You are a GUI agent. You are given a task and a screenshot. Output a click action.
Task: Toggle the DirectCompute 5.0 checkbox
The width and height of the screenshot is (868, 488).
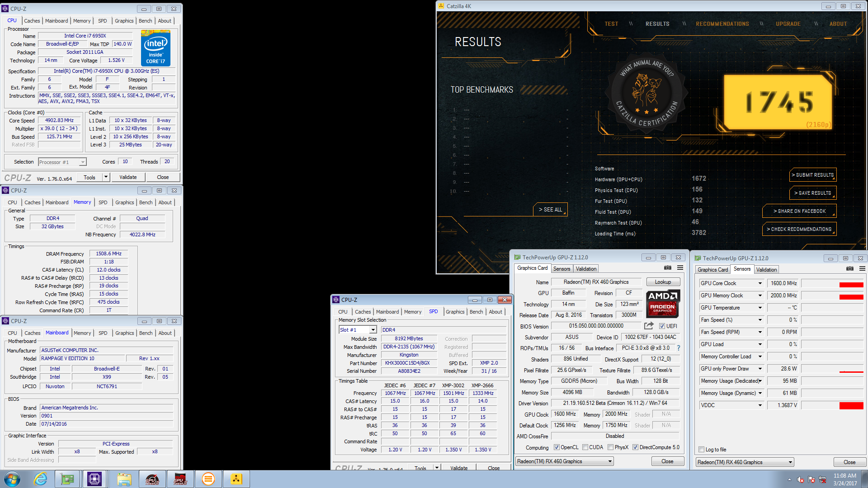coord(635,447)
